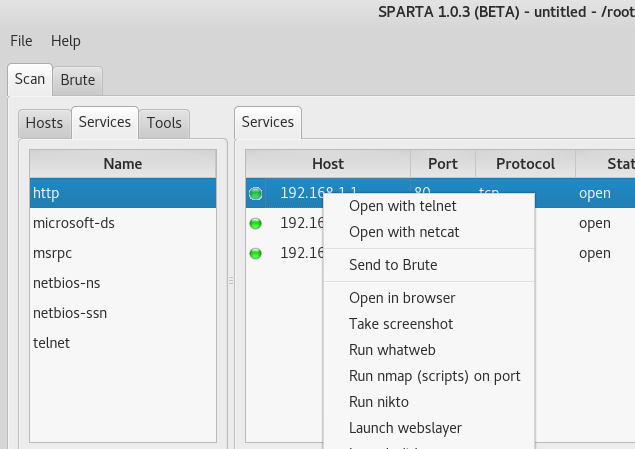Click the open state cell in first row

pyautogui.click(x=605, y=193)
